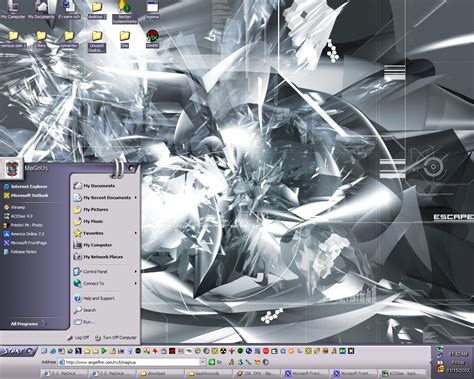
Task: Open My Network Places
Action: 98,257
